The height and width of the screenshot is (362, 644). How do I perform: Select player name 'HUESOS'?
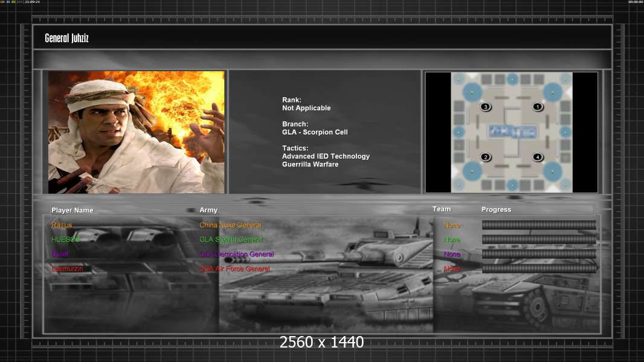[x=66, y=240]
